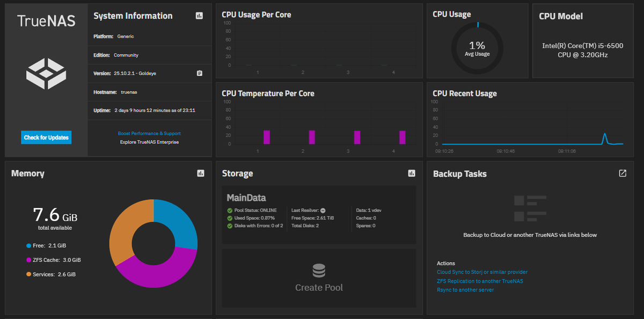644x319 pixels.
Task: Click the MainData pool name
Action: pos(246,198)
